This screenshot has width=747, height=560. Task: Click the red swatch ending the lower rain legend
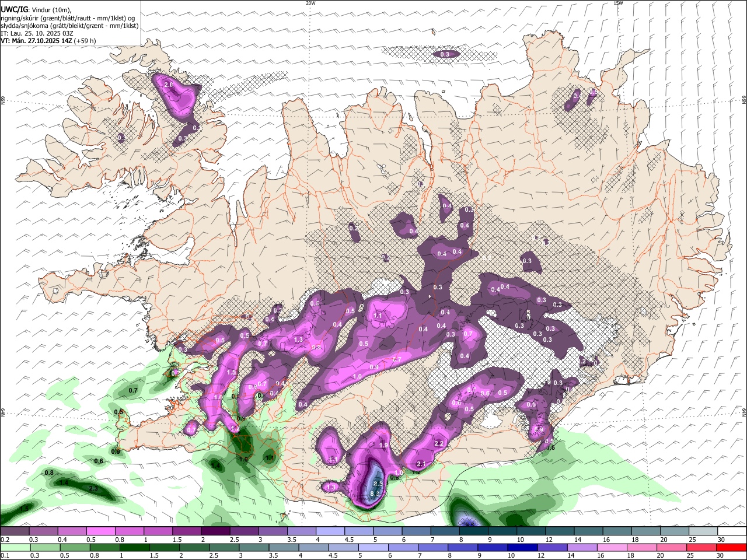[x=732, y=548]
